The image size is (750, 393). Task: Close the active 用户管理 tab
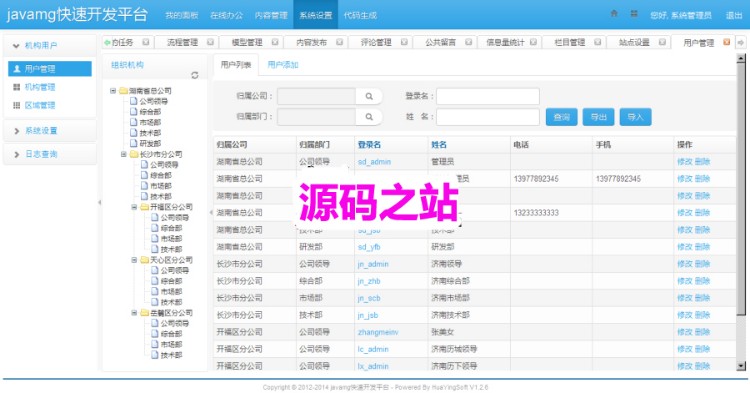[727, 42]
